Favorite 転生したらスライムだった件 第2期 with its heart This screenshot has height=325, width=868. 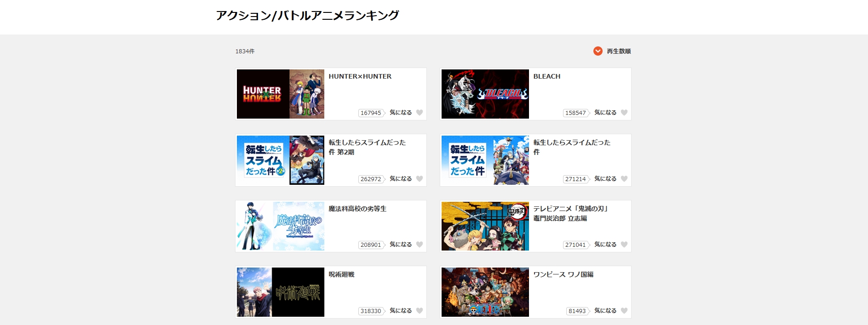(x=420, y=179)
